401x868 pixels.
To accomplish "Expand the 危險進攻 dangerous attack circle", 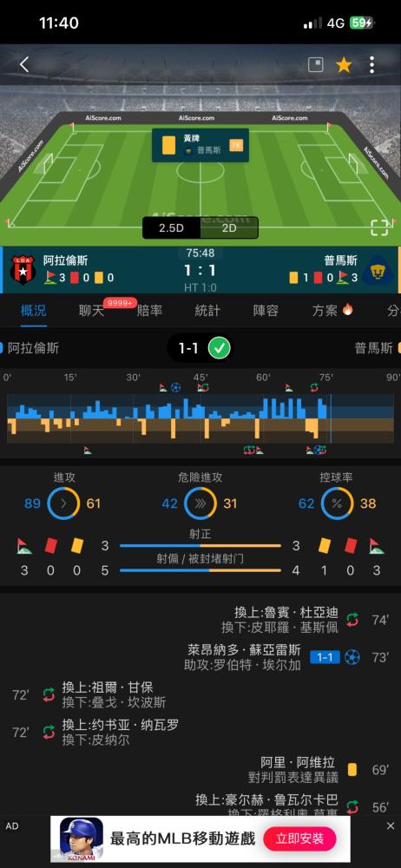I will [200, 503].
